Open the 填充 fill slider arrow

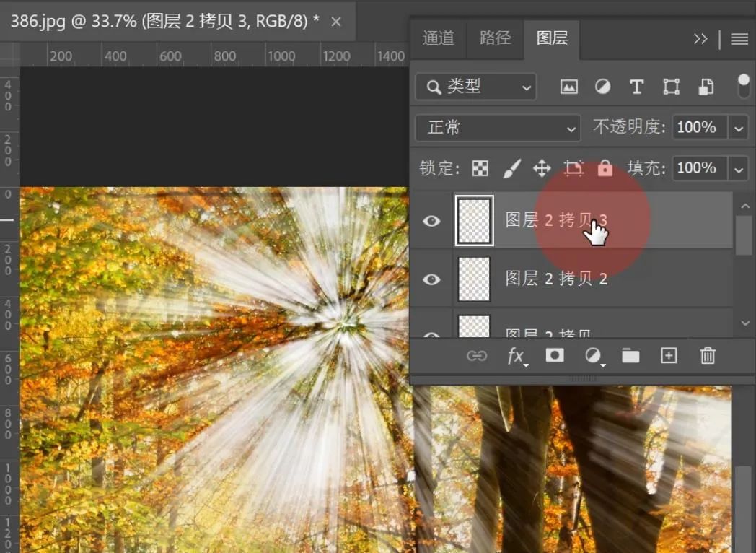coord(738,170)
